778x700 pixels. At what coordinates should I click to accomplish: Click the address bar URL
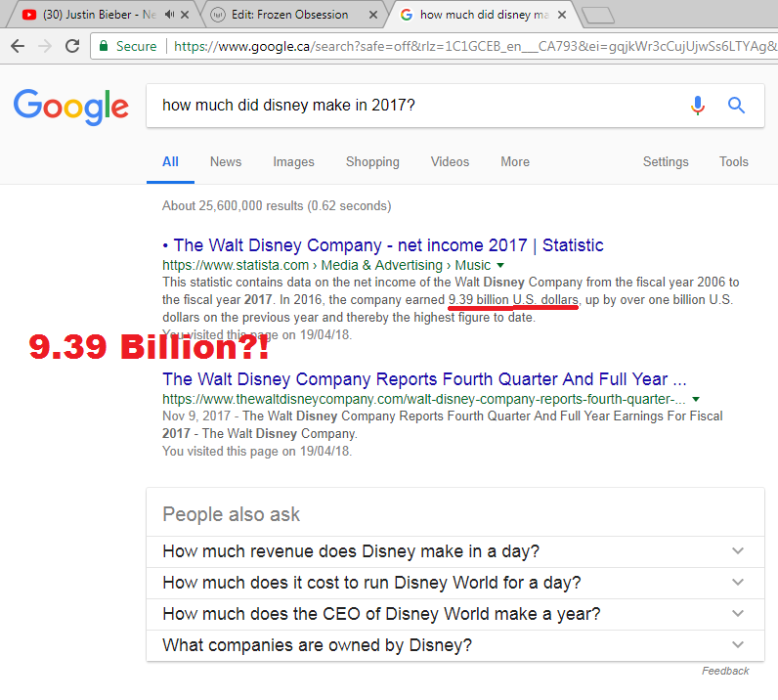474,46
